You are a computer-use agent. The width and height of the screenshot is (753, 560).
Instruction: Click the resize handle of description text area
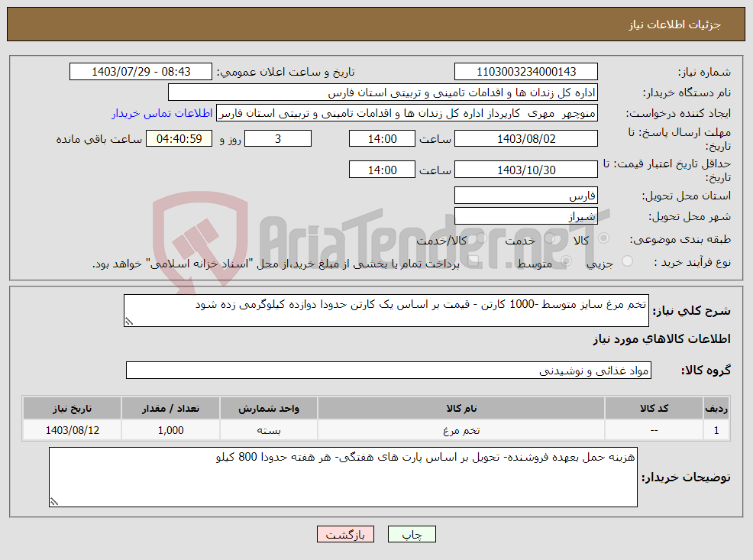click(x=128, y=322)
